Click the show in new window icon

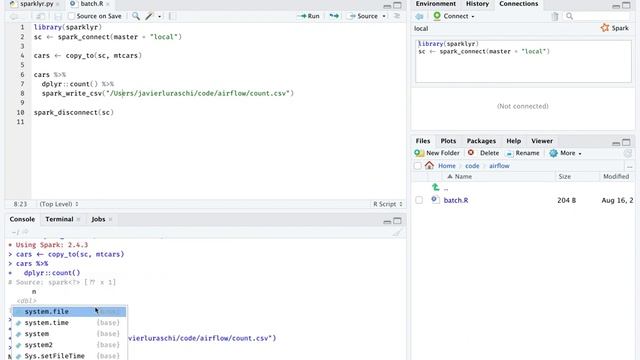[x=40, y=16]
